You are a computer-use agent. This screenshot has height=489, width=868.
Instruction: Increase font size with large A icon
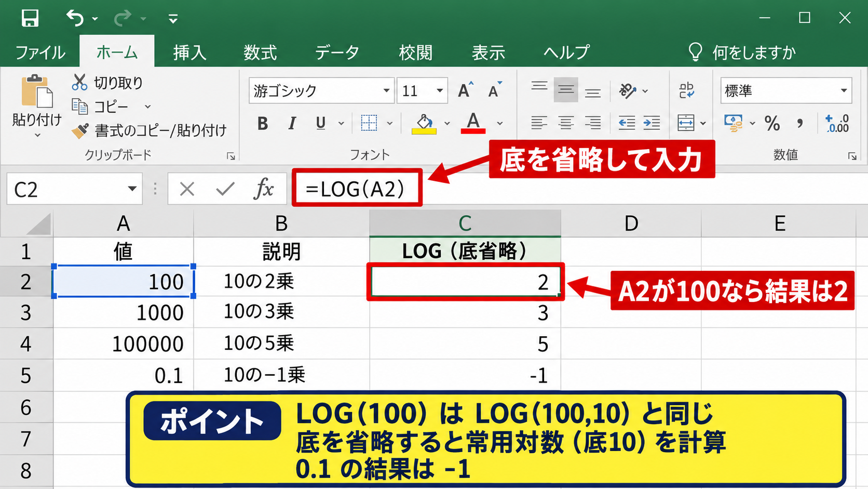[x=466, y=90]
